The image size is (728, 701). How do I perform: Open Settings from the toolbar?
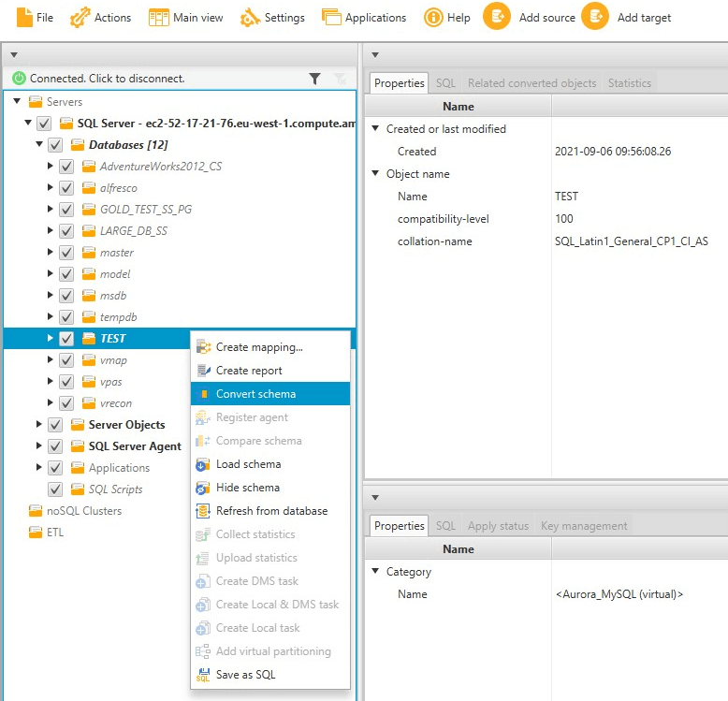(x=250, y=17)
